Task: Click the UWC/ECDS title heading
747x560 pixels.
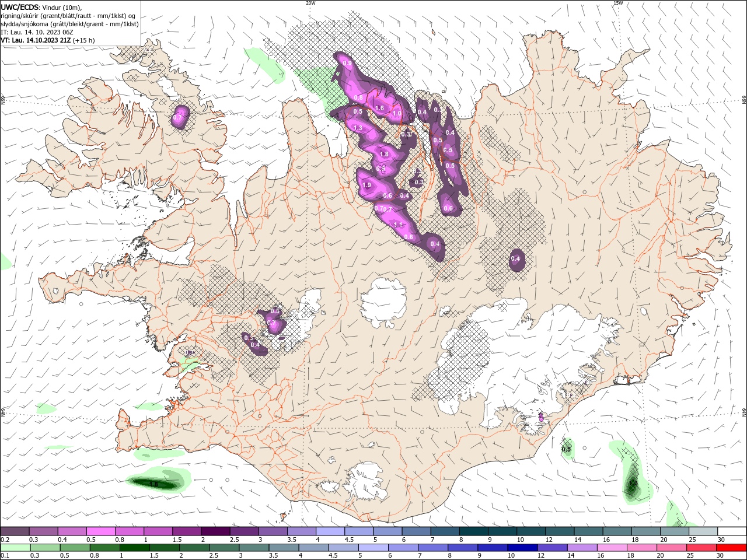Action: (x=20, y=7)
